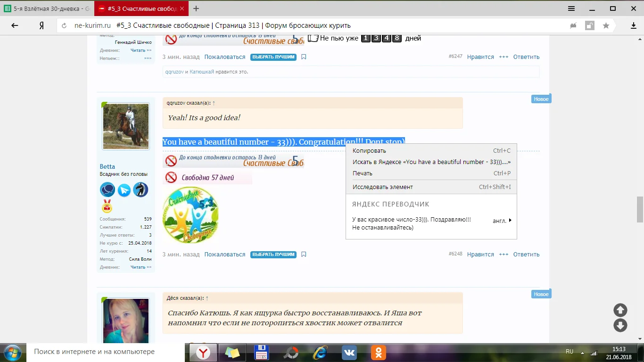Jump to original qqruzov post via arrow
The height and width of the screenshot is (362, 644).
(x=214, y=103)
